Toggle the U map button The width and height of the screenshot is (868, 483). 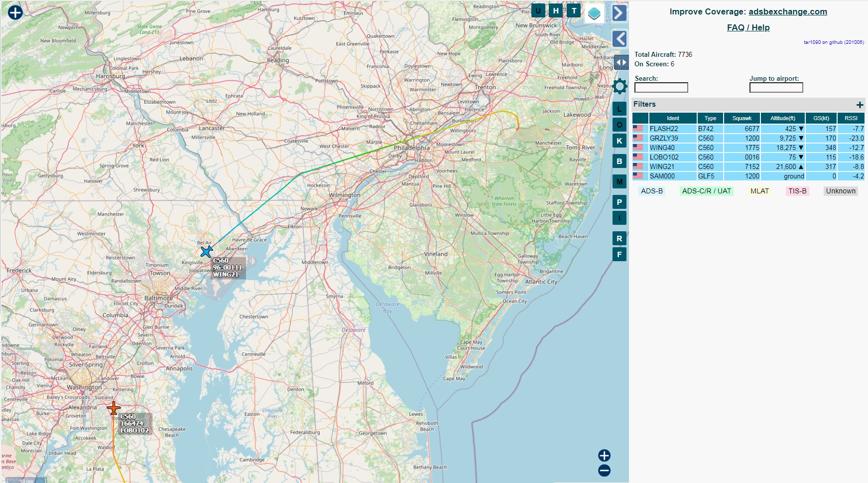pos(538,10)
